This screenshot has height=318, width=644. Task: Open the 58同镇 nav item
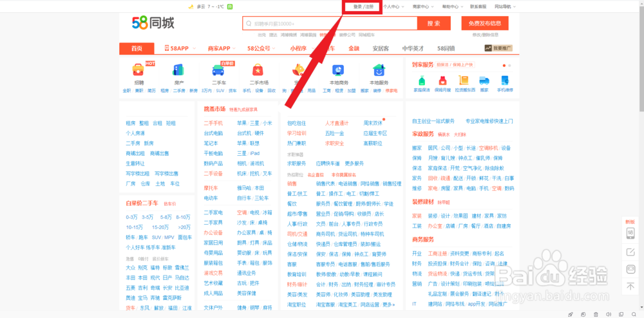pyautogui.click(x=446, y=48)
